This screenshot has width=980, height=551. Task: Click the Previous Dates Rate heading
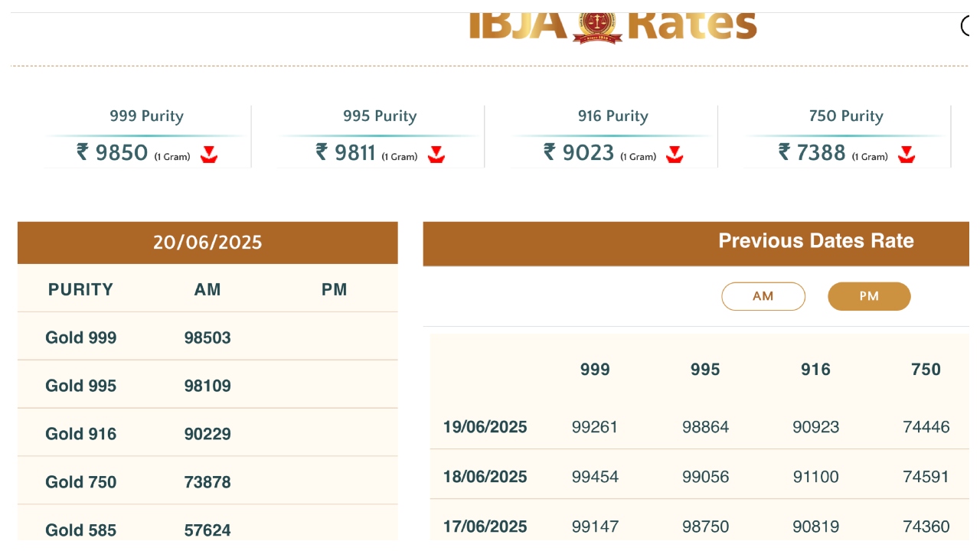(815, 241)
